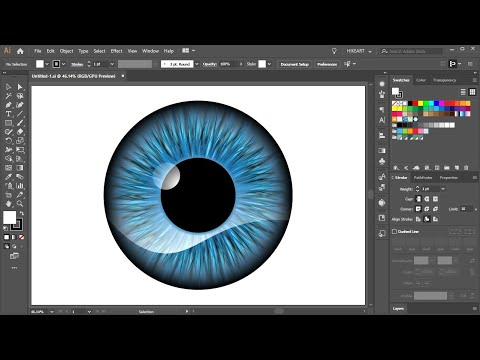Select the Perspective Grid tool
Screen dimensions: 480x360
click(x=20, y=159)
